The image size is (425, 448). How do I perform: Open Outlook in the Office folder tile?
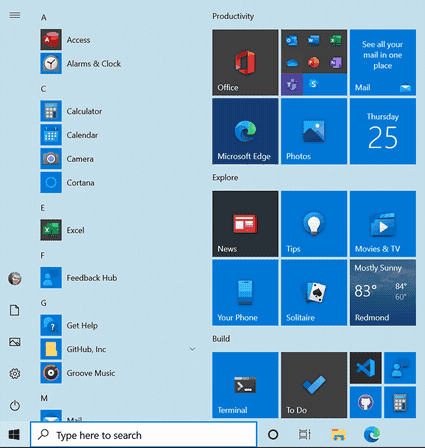tap(292, 41)
